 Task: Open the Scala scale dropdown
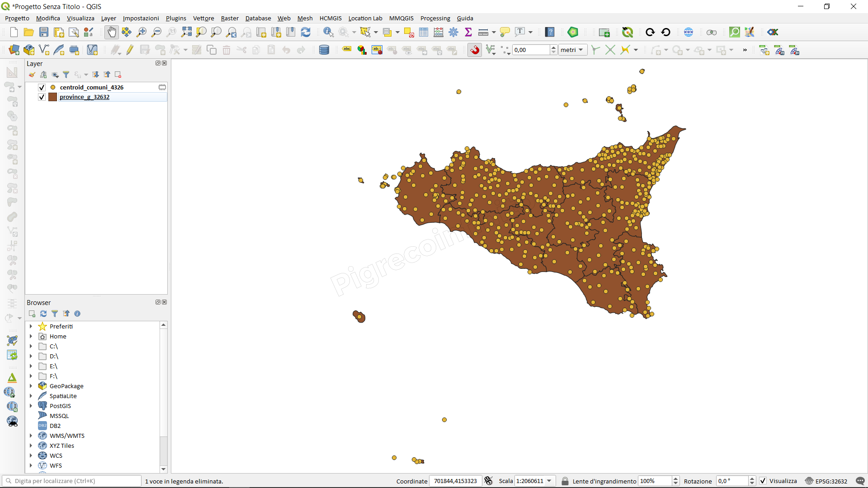549,481
